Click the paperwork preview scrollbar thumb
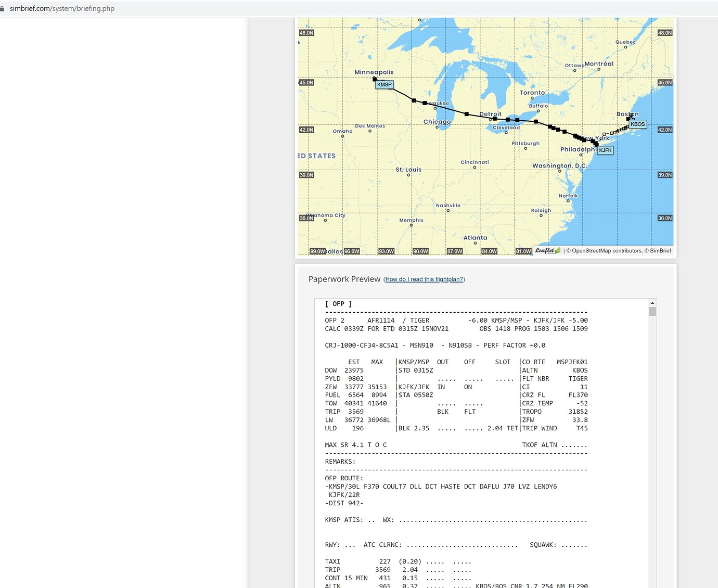The width and height of the screenshot is (718, 588). coord(652,311)
